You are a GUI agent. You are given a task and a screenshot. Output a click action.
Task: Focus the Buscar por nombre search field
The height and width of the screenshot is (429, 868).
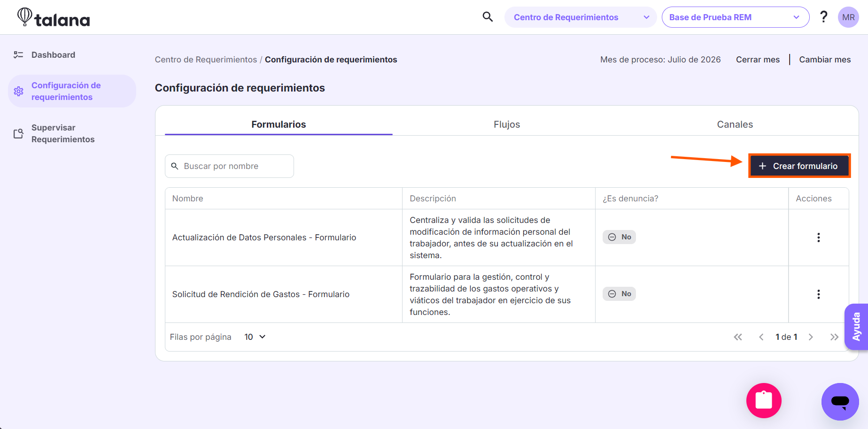229,166
